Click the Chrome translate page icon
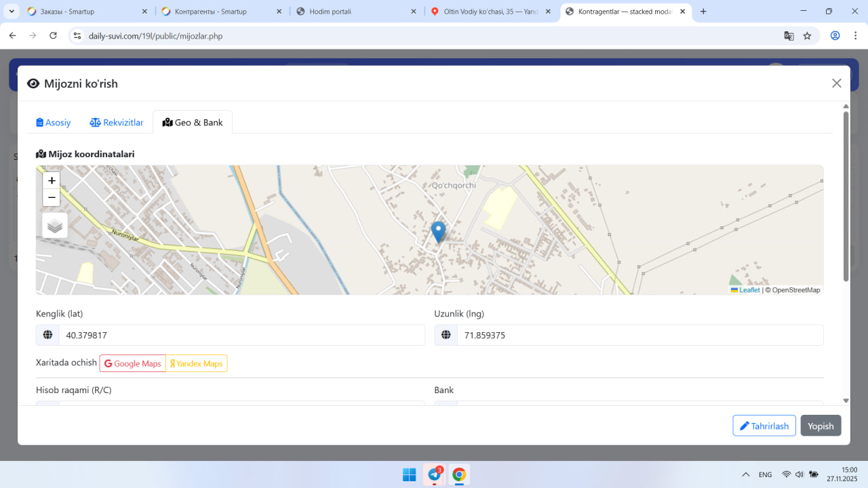The width and height of the screenshot is (868, 488). [x=789, y=36]
